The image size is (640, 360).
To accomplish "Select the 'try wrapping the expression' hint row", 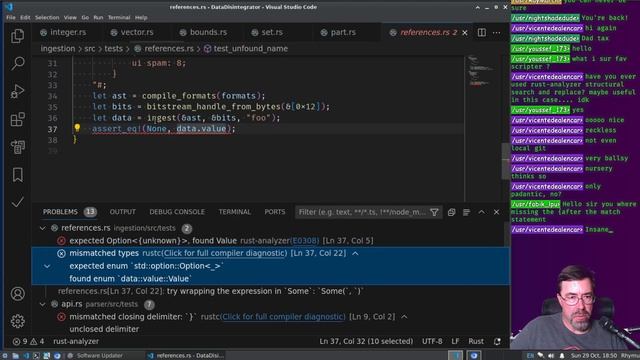I will click(x=271, y=291).
